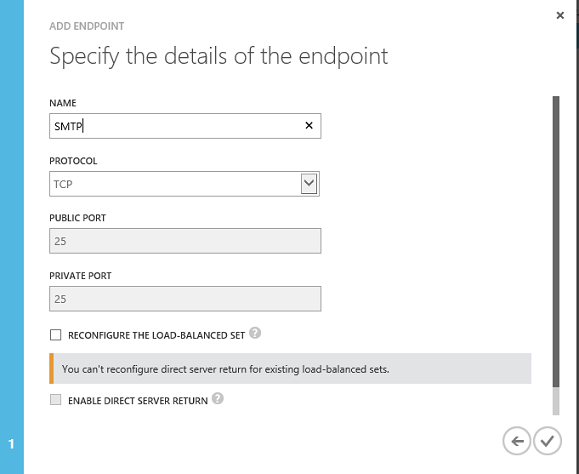This screenshot has width=579, height=474.
Task: Focus the Name field containing SMTP
Action: pyautogui.click(x=185, y=126)
